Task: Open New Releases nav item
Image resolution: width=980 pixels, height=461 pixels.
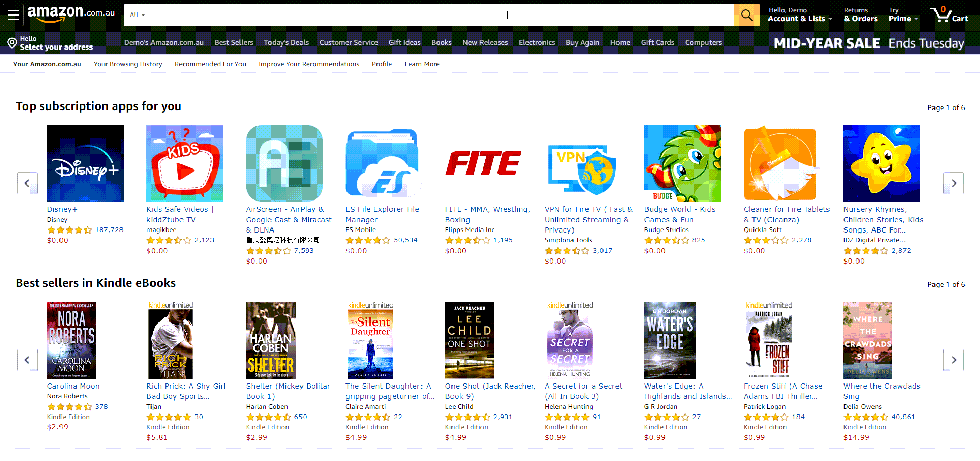Action: tap(485, 42)
